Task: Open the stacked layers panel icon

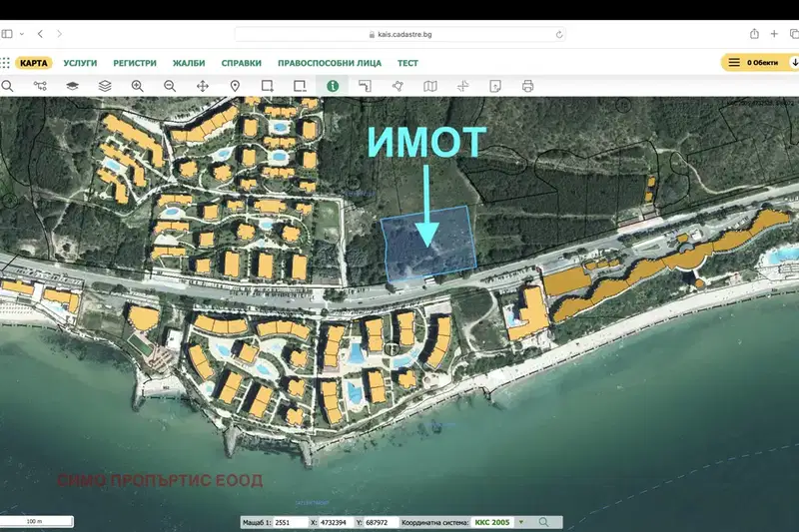Action: [105, 86]
